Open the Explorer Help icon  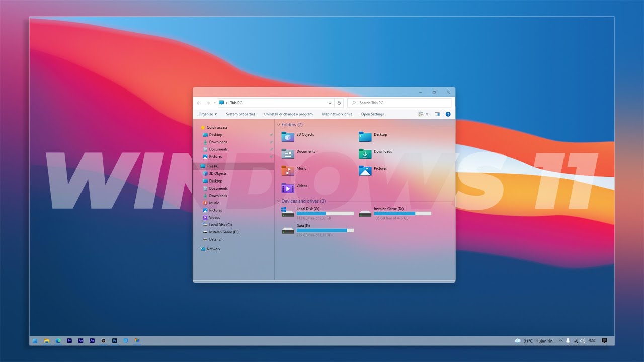(448, 114)
